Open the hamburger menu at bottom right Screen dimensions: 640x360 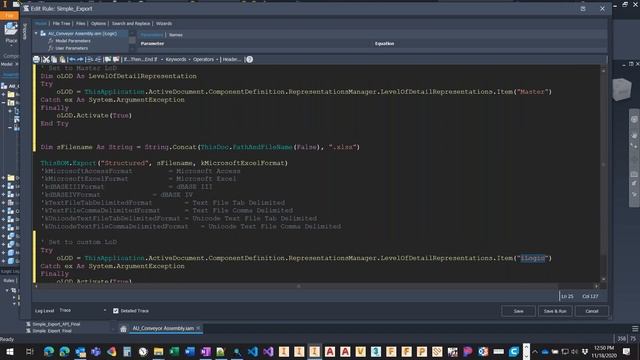[635, 329]
